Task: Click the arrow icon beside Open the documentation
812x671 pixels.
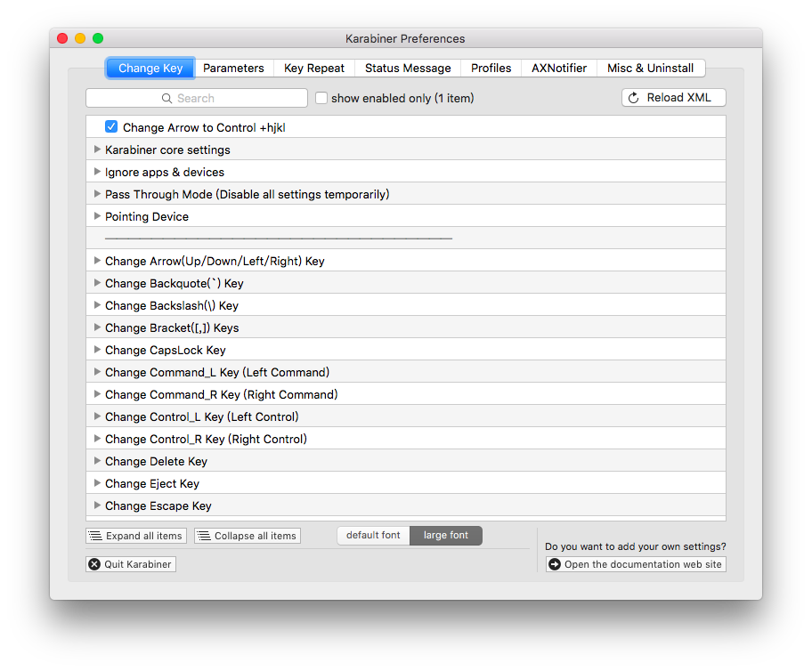Action: click(555, 564)
